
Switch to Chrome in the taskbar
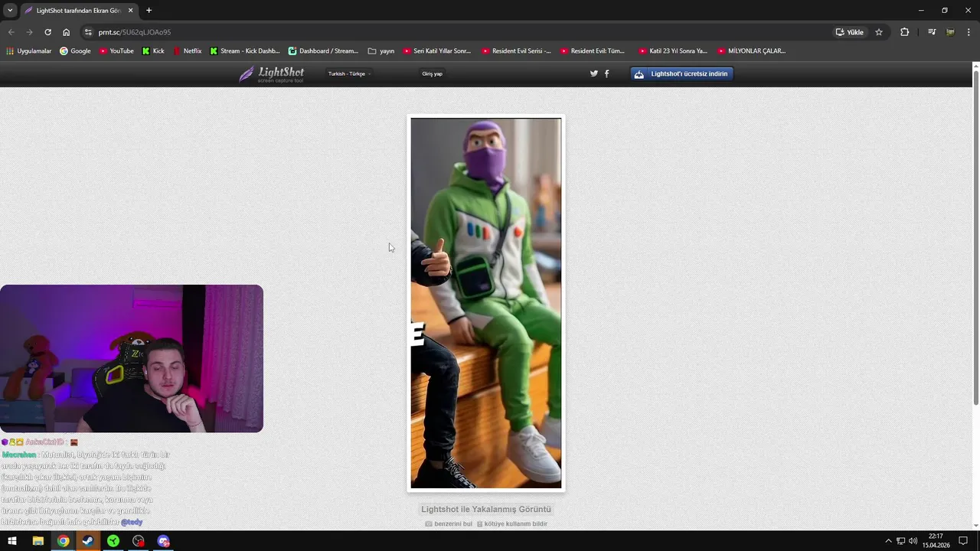[x=63, y=541]
